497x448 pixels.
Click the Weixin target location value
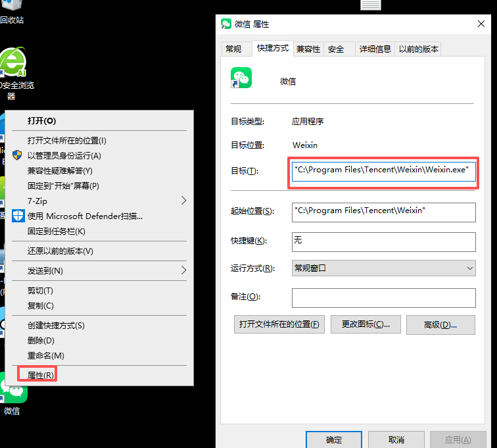click(x=305, y=145)
